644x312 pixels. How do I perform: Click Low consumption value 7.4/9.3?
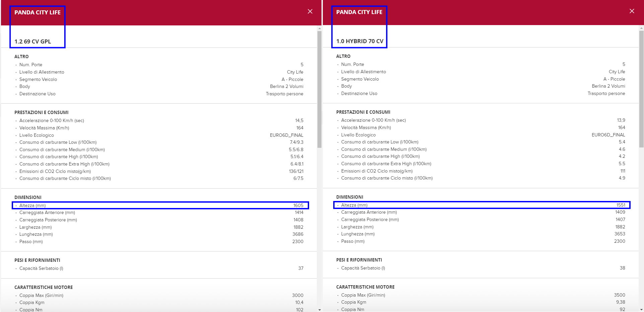(x=297, y=142)
